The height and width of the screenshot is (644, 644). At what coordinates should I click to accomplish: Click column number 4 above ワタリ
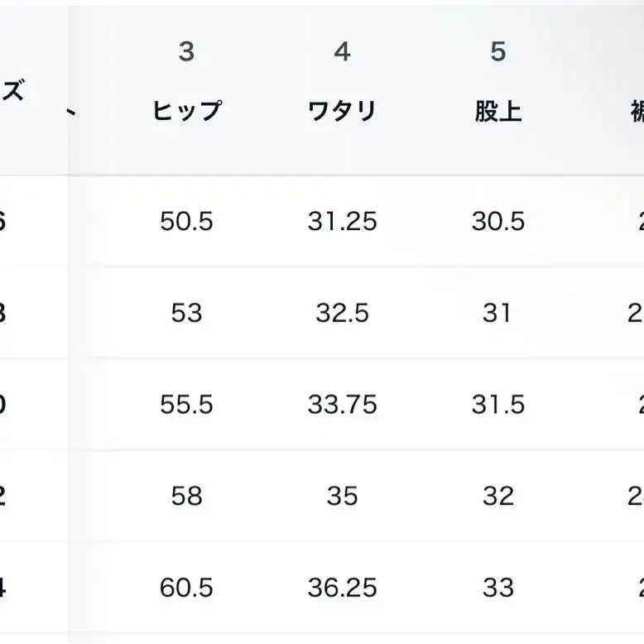(x=342, y=52)
